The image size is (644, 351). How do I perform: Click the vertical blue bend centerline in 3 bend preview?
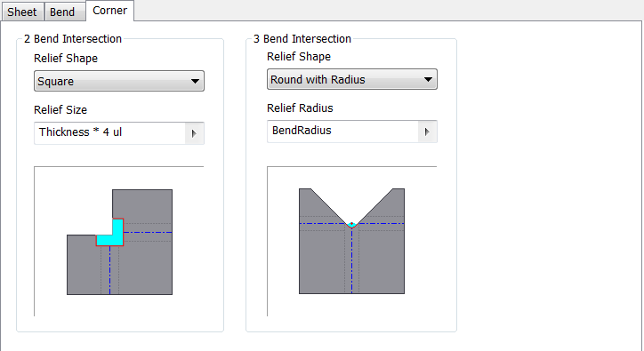[x=351, y=260]
